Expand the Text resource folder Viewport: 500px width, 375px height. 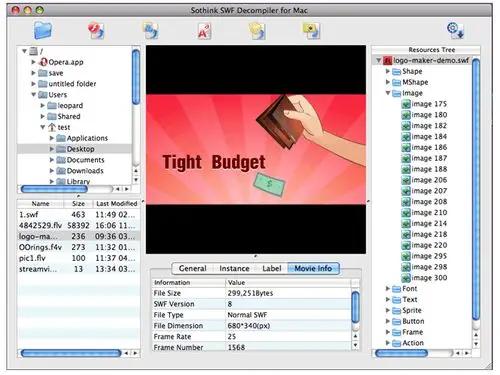[x=388, y=299]
